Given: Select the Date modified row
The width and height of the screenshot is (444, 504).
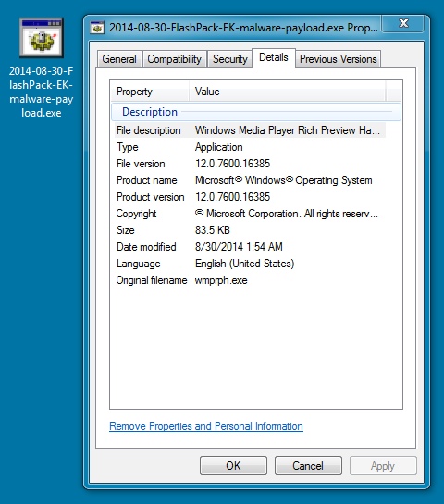Looking at the screenshot, I should 250,247.
